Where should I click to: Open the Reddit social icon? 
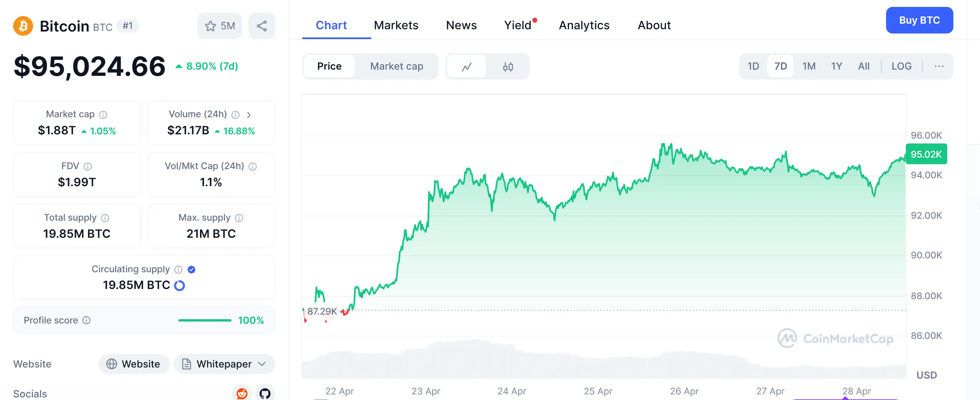pos(242,393)
